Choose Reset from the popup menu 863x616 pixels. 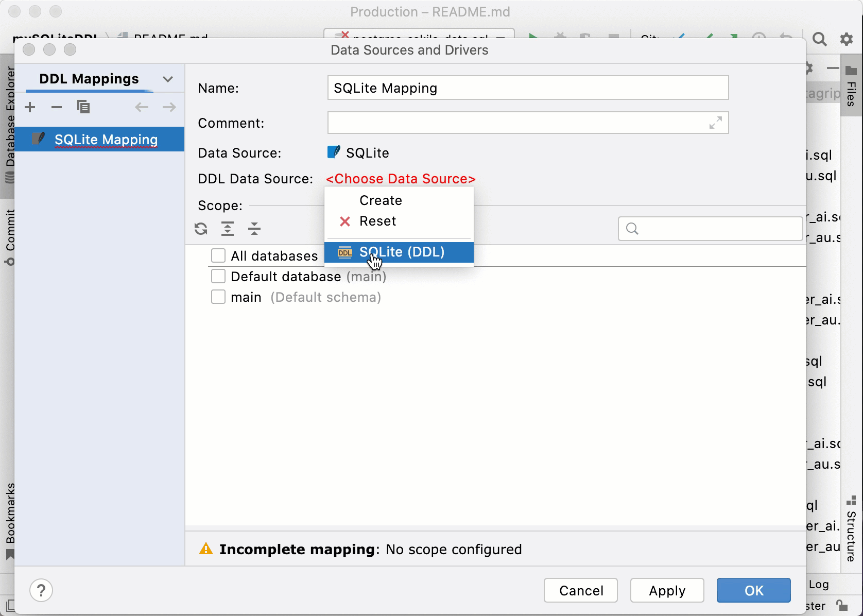pos(399,221)
